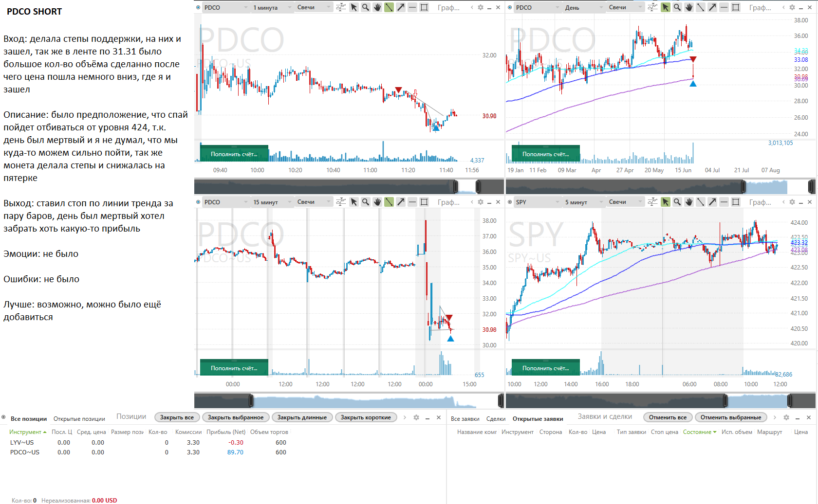Toggle trend line tool on PDCO 15-minute chart
The width and height of the screenshot is (818, 504).
coord(389,202)
